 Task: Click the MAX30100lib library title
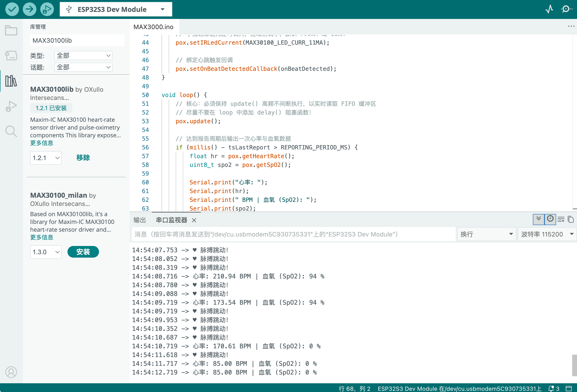click(52, 89)
